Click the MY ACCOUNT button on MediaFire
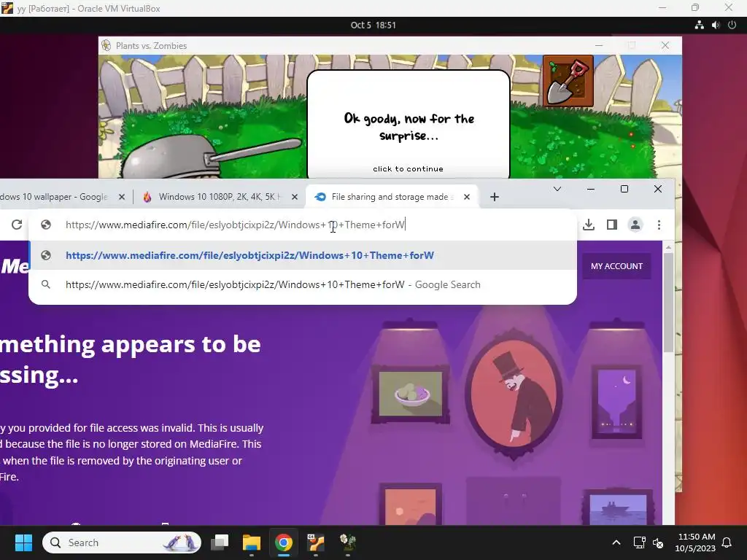The width and height of the screenshot is (747, 560). pyautogui.click(x=616, y=266)
